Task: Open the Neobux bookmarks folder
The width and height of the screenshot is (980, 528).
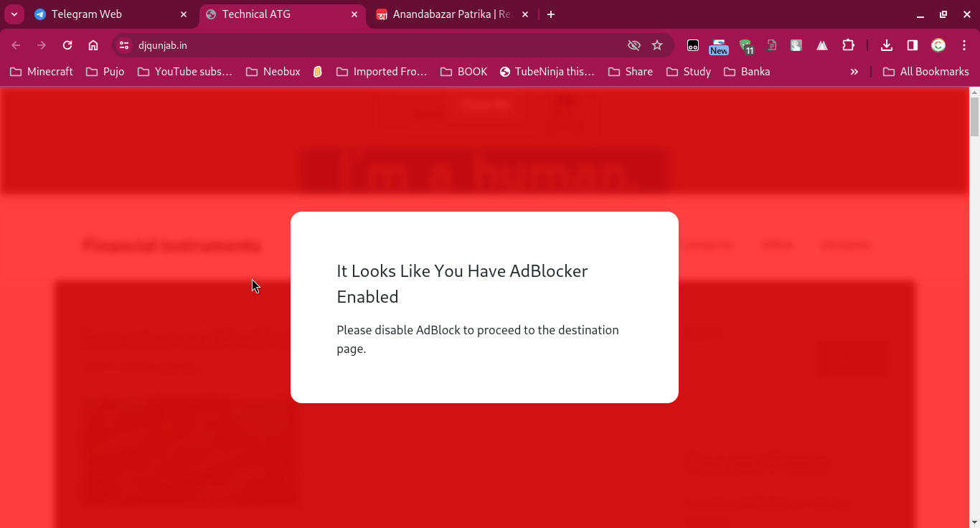Action: pyautogui.click(x=273, y=72)
